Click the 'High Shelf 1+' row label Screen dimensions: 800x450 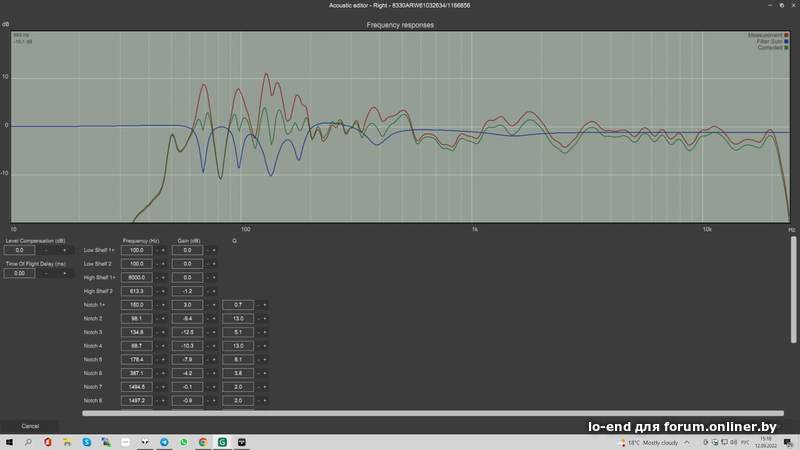point(99,278)
